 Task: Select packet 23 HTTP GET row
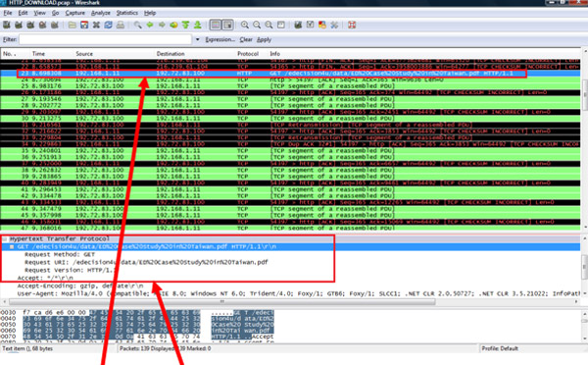tap(290, 74)
